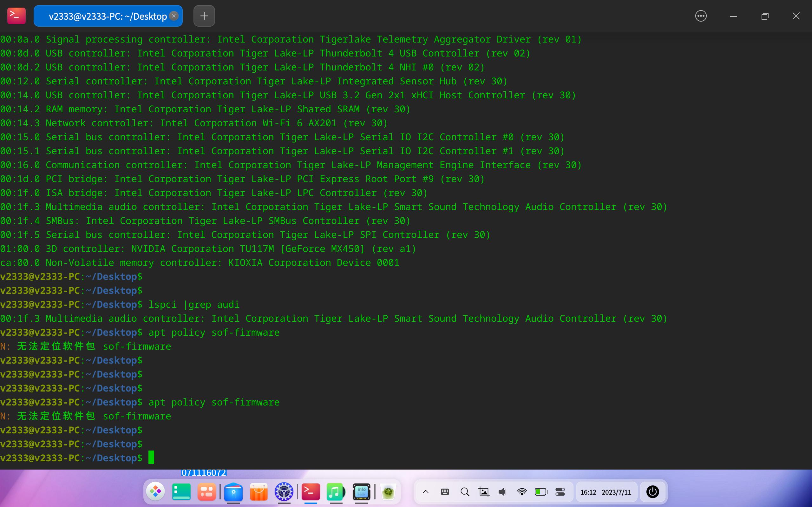Viewport: 812px width, 507px height.
Task: Open the multitasking view dock icon
Action: 206,492
